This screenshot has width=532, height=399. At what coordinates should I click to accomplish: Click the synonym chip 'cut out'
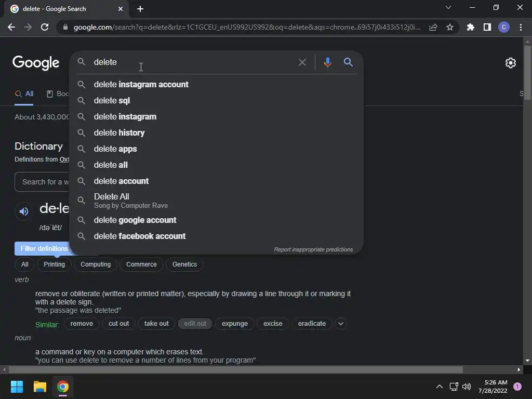pos(119,324)
